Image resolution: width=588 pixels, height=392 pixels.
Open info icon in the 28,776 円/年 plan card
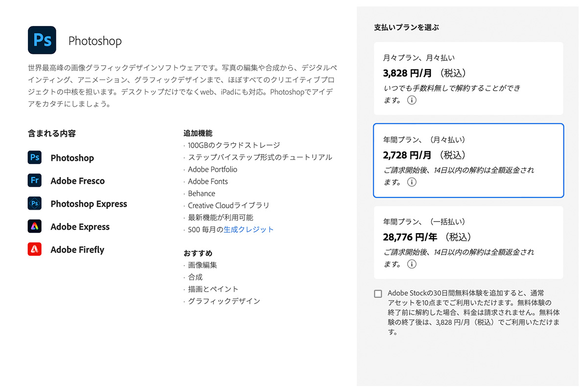pos(412,264)
